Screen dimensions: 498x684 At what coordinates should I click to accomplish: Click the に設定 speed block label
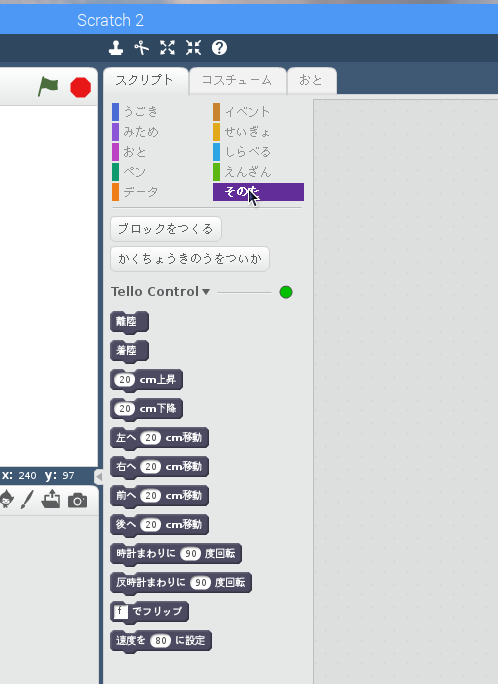[190, 640]
